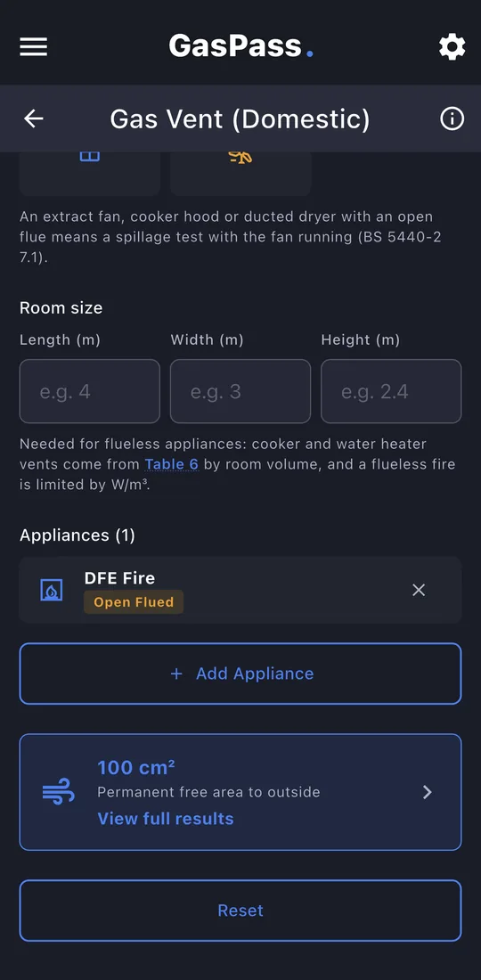Go back using the left arrow
481x980 pixels.
(x=33, y=118)
